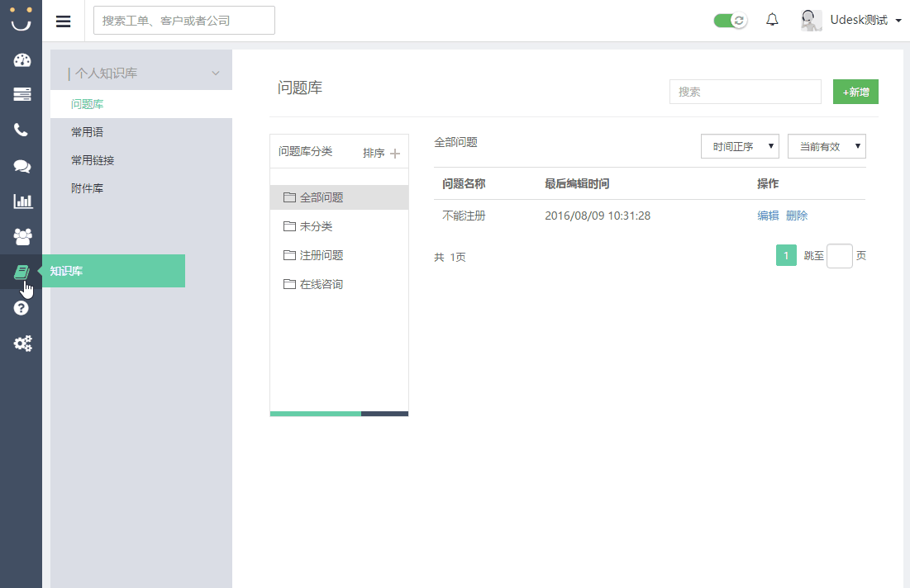This screenshot has height=588, width=910.
Task: Open the dashboard icon in sidebar
Action: pyautogui.click(x=21, y=60)
